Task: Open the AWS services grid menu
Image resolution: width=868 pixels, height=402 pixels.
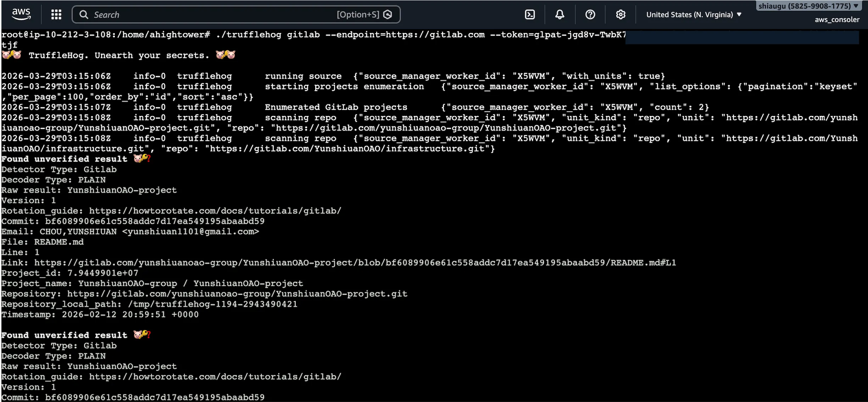Action: (56, 15)
